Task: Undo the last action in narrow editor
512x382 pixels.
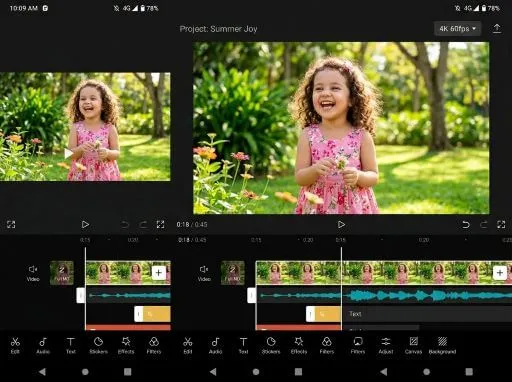Action: 125,225
